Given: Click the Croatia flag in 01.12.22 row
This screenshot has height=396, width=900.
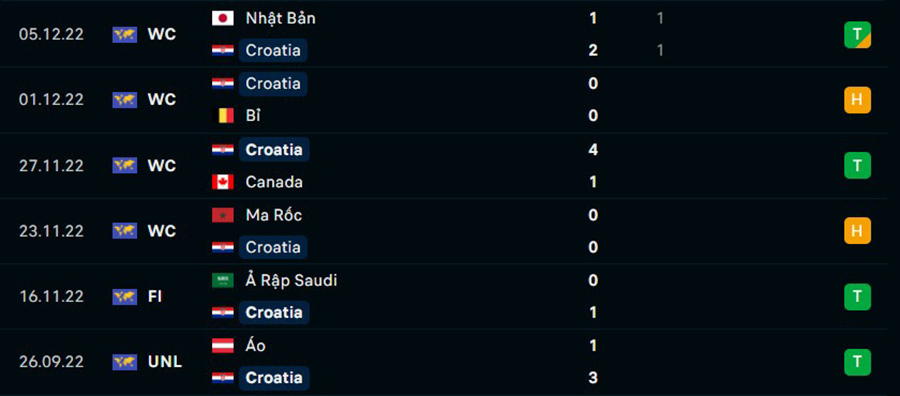Looking at the screenshot, I should pyautogui.click(x=223, y=84).
